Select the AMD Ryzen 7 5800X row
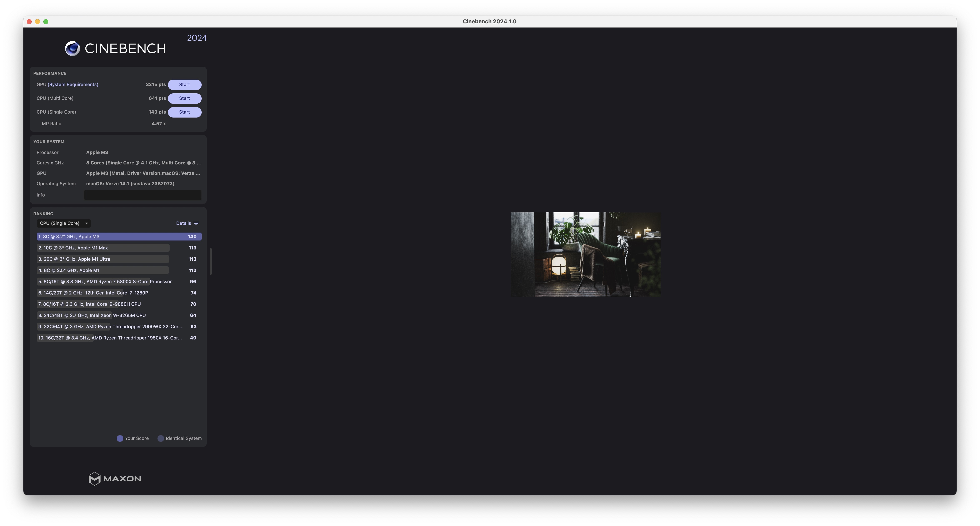This screenshot has height=526, width=980. coord(119,282)
